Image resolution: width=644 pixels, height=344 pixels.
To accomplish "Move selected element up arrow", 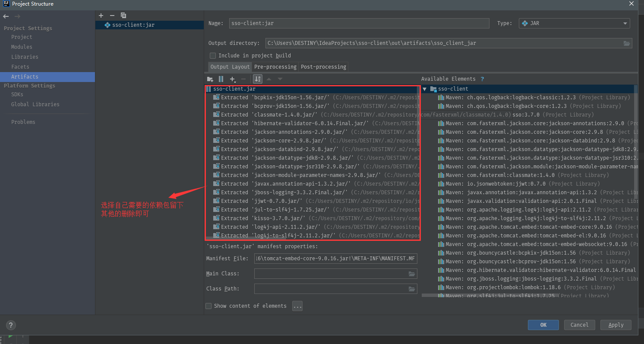I will [269, 79].
